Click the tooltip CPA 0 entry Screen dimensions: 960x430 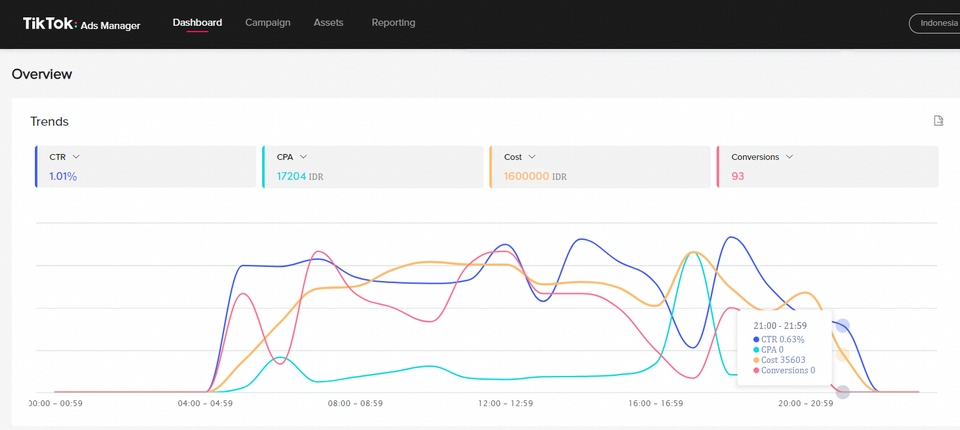pos(768,349)
